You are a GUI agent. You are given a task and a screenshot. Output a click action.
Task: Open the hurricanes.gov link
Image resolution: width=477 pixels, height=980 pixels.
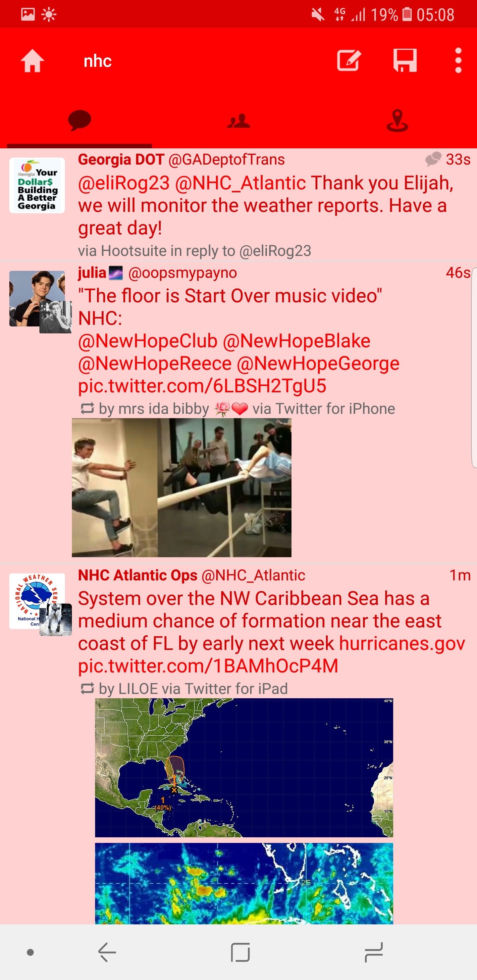[x=402, y=643]
